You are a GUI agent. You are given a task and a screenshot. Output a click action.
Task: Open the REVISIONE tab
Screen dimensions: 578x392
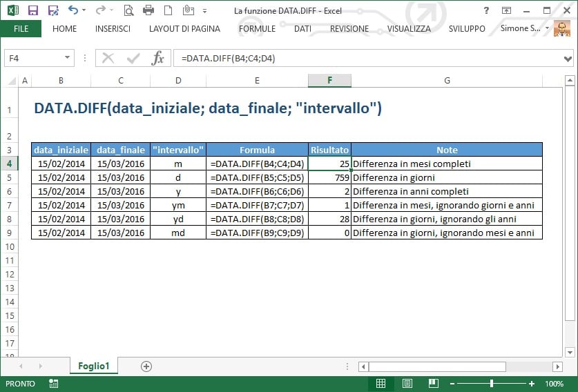point(349,28)
